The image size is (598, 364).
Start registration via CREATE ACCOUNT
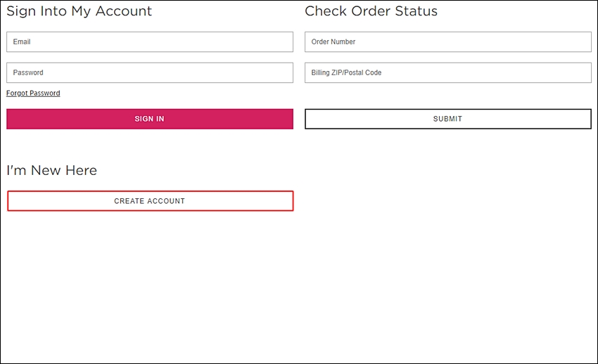coord(151,201)
